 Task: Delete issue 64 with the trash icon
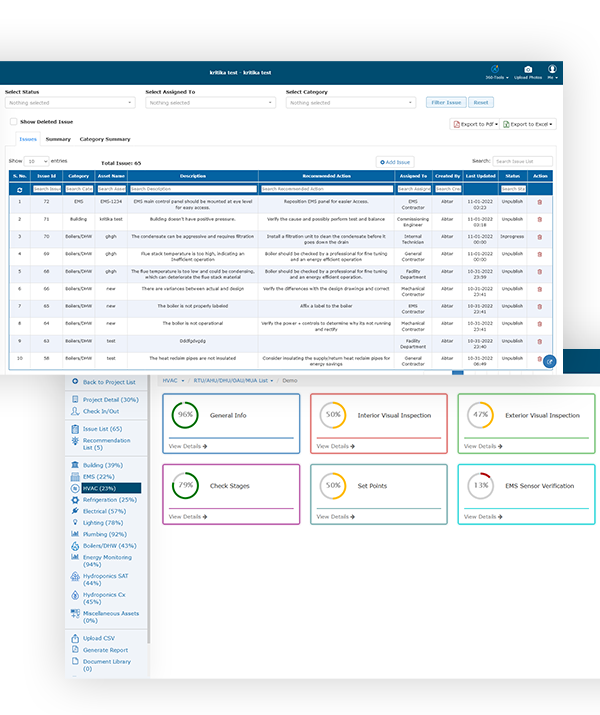point(540,324)
